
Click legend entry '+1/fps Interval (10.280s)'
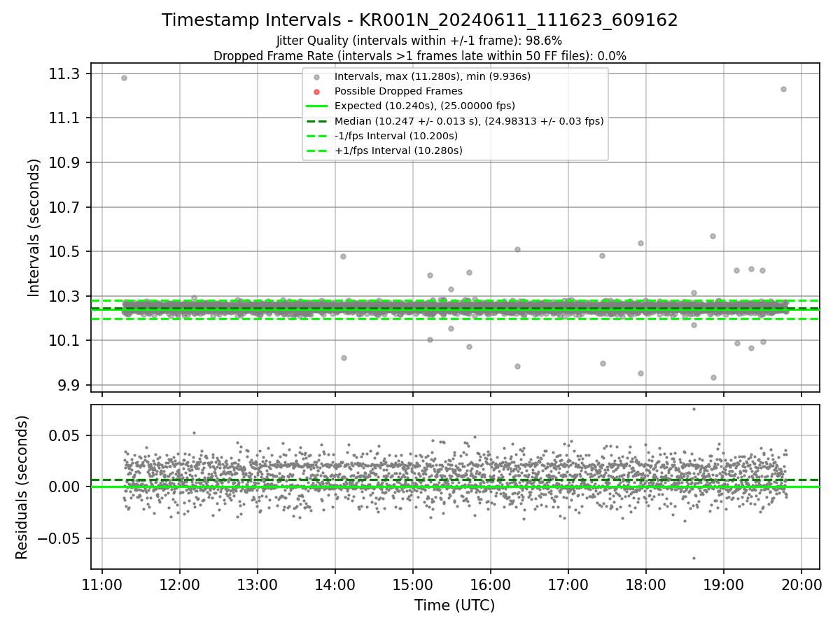pos(398,150)
